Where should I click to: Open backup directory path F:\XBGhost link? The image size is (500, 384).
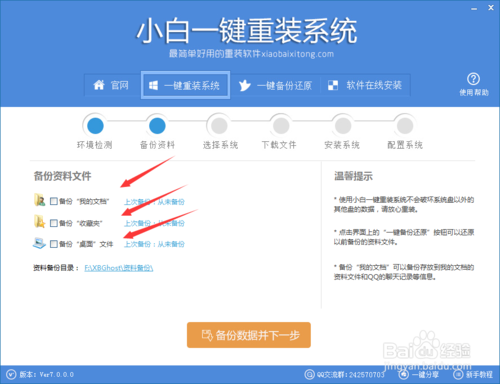119,268
